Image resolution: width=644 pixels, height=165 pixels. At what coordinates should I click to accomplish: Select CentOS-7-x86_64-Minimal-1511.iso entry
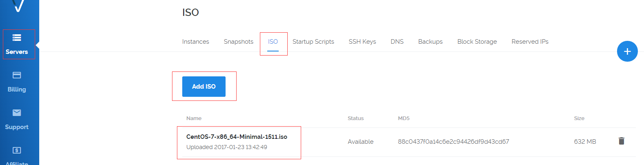pyautogui.click(x=237, y=137)
